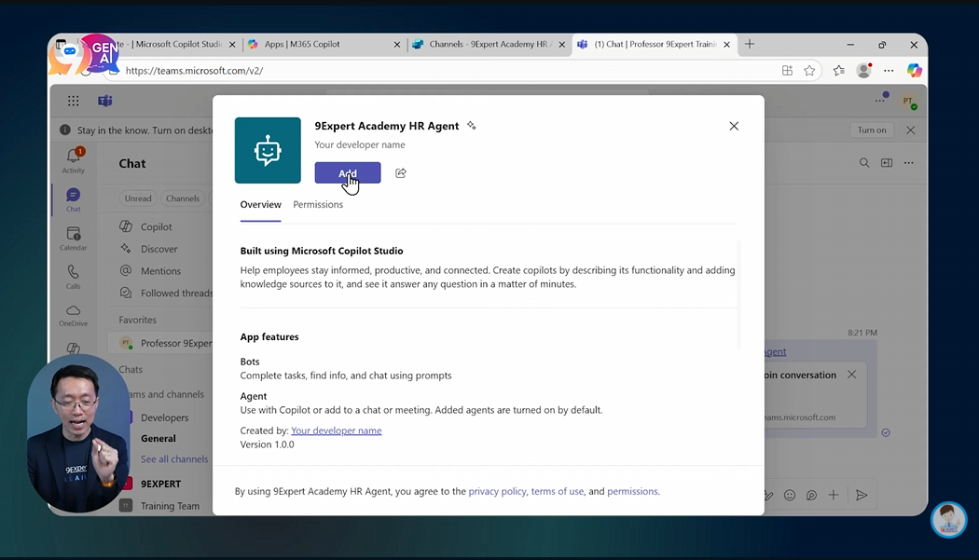Select the Unread filter pill

[x=137, y=198]
